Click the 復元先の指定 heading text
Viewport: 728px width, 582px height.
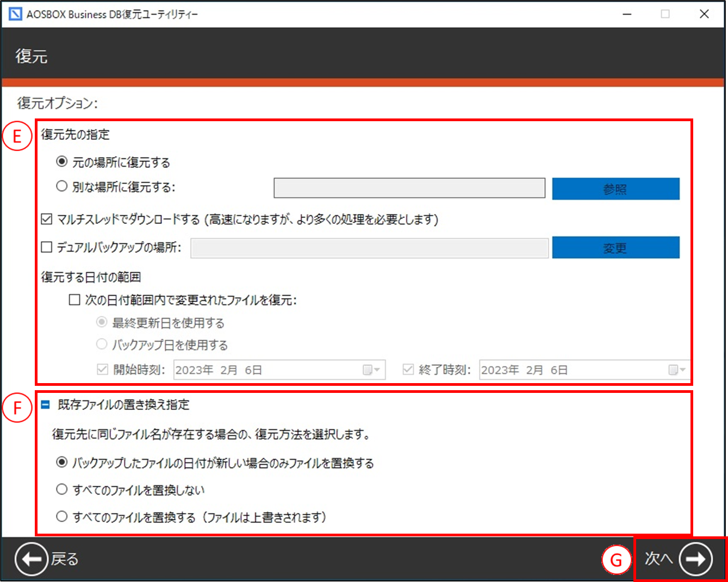click(x=75, y=134)
